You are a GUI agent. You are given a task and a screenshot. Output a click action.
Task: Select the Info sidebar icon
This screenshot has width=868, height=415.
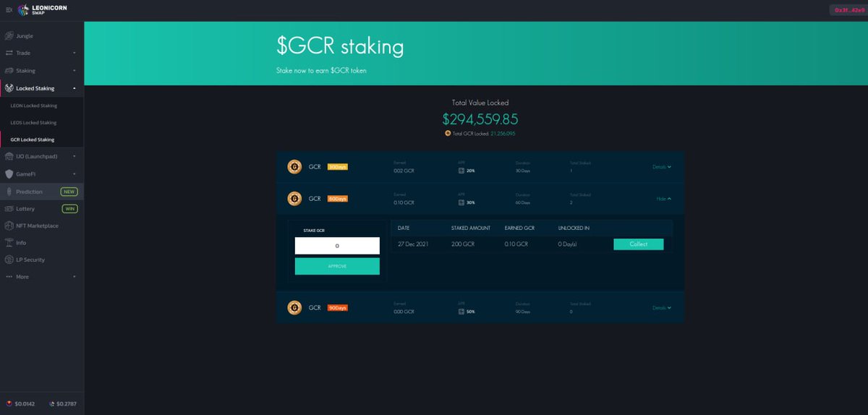(9, 242)
